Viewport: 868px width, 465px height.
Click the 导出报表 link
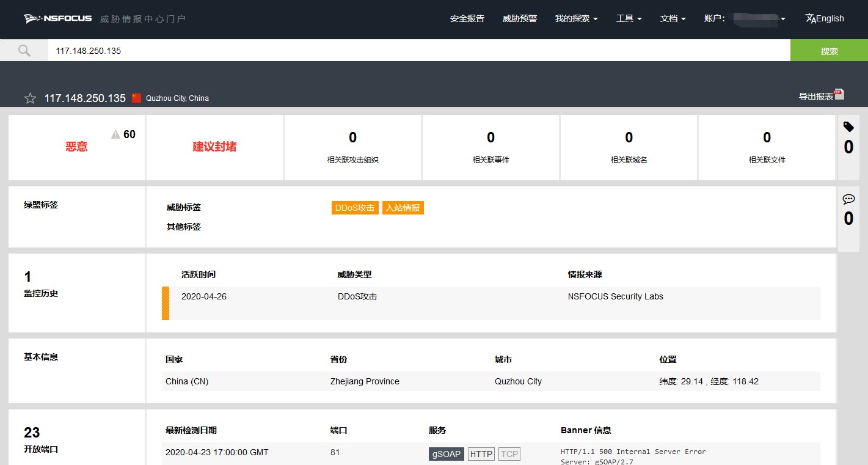click(x=815, y=96)
